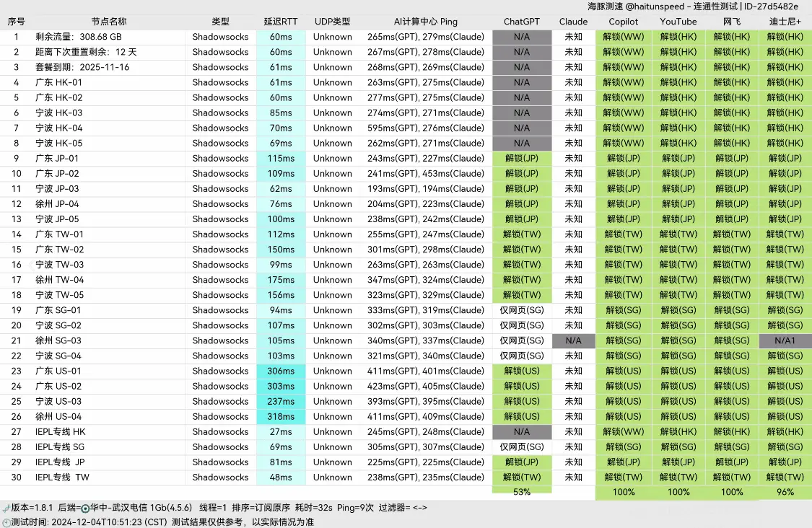The image size is (812, 528).
Task: Click the 27ms latency cell for IEPL专线 HK
Action: (x=281, y=431)
